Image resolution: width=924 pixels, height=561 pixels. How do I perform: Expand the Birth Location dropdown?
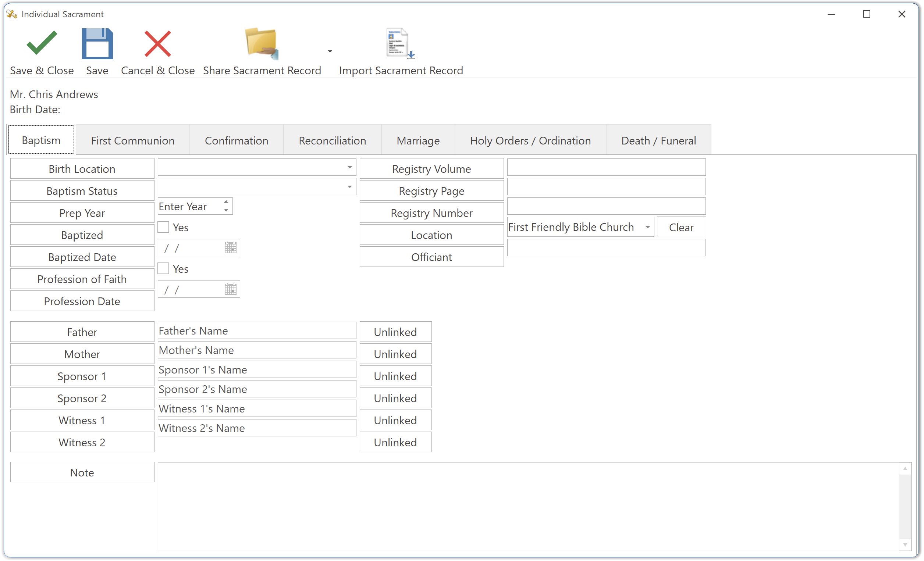349,168
